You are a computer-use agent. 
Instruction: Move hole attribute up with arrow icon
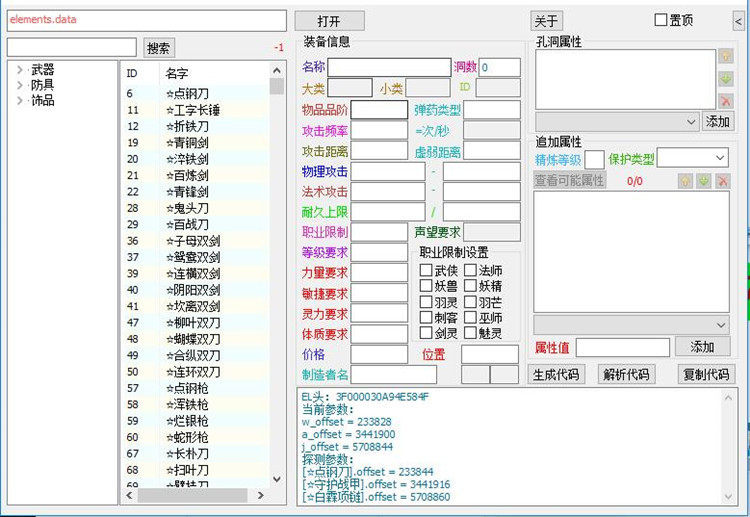click(x=726, y=56)
